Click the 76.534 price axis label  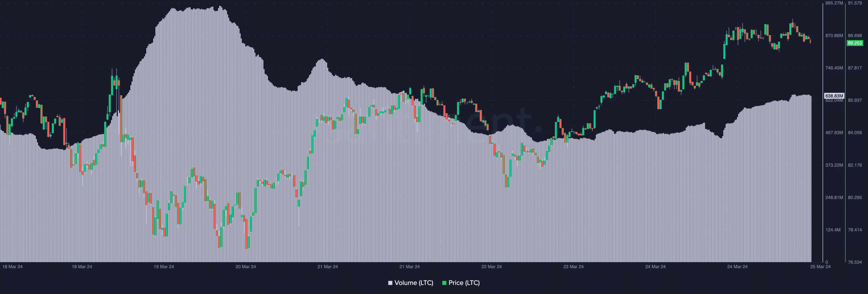click(855, 262)
